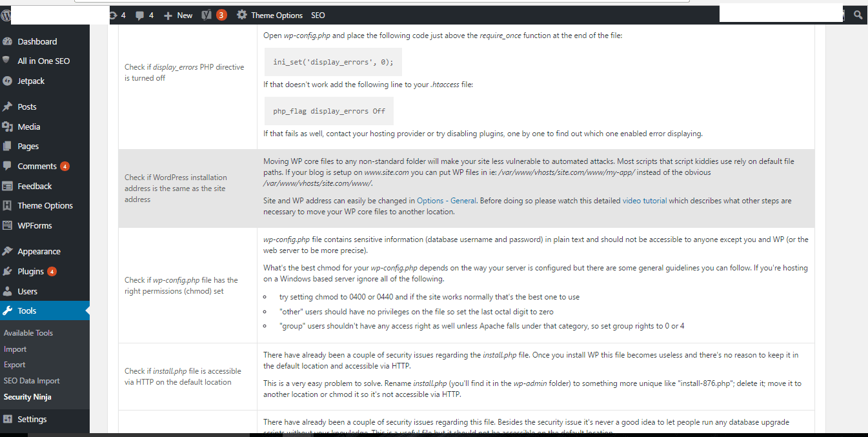Click the php_flag display_errors Off code
This screenshot has width=868, height=437.
point(329,111)
